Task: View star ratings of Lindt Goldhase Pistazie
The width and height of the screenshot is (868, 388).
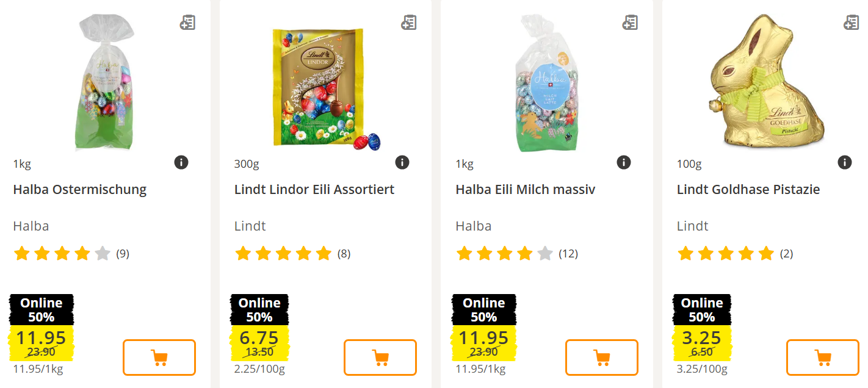Action: click(725, 254)
